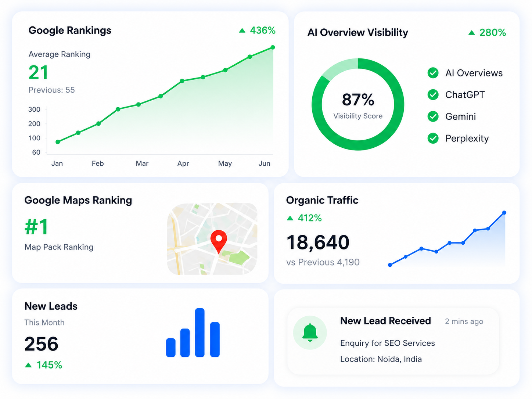The height and width of the screenshot is (399, 532).
Task: Click the New Leads blue bar chart
Action: (x=193, y=332)
